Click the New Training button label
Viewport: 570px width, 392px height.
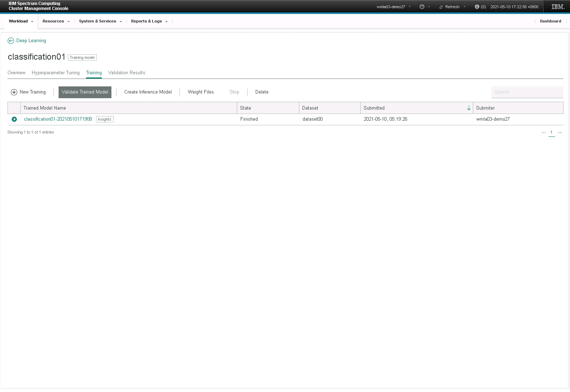click(x=32, y=92)
